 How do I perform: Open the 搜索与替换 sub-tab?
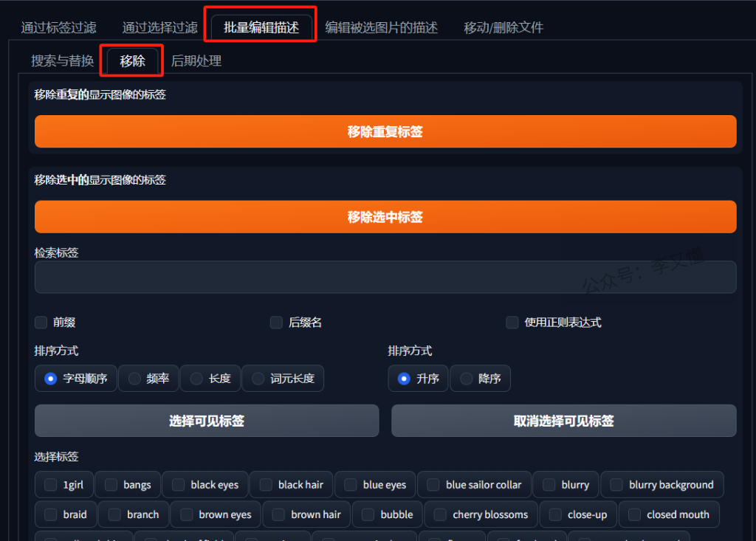62,61
